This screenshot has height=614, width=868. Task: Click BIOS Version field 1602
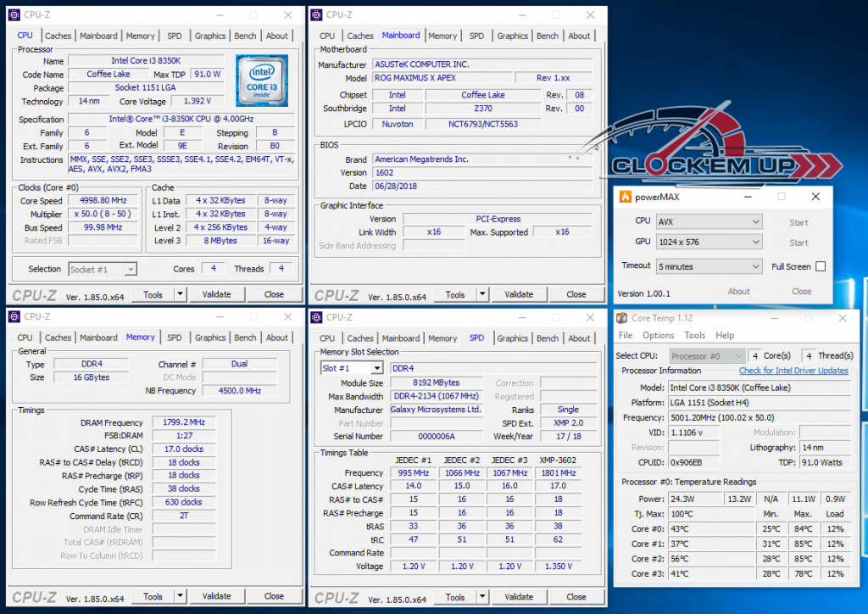(482, 173)
